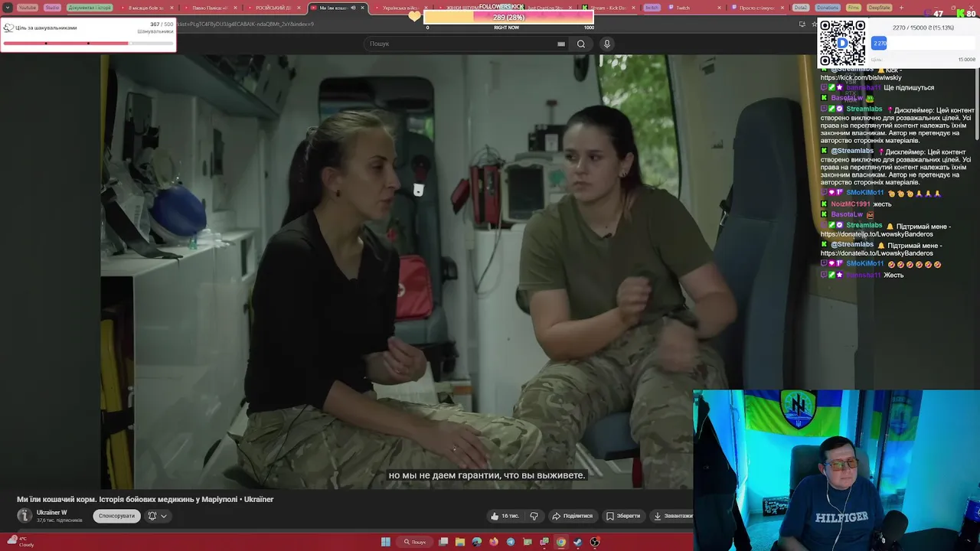The image size is (980, 551).
Task: Expand the Документалі і історія tab group
Action: click(90, 8)
